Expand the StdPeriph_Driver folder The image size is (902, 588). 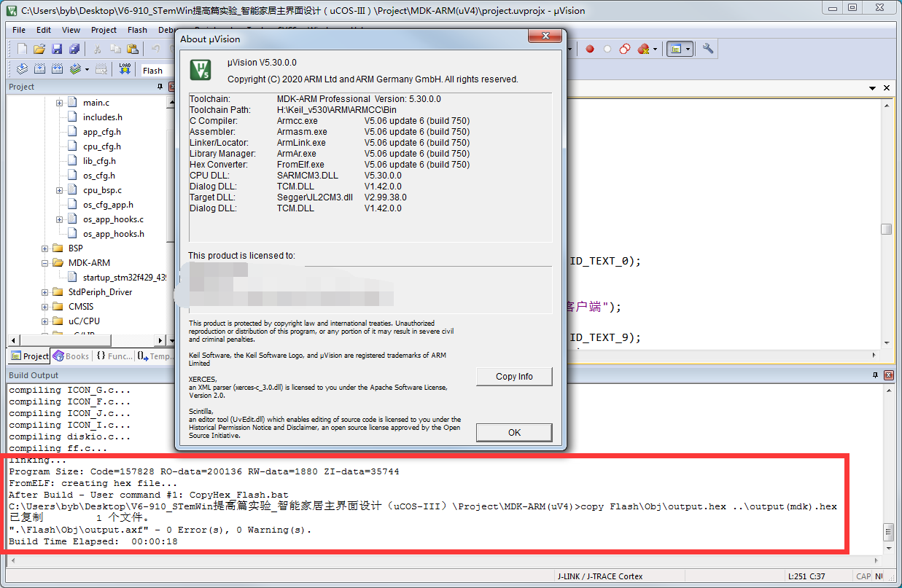click(x=44, y=292)
